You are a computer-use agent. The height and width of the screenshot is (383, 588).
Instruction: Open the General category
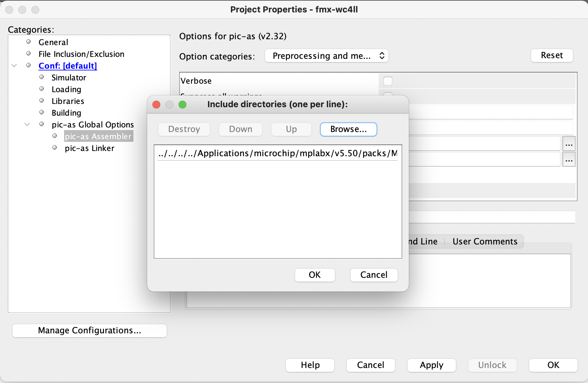[x=53, y=42]
